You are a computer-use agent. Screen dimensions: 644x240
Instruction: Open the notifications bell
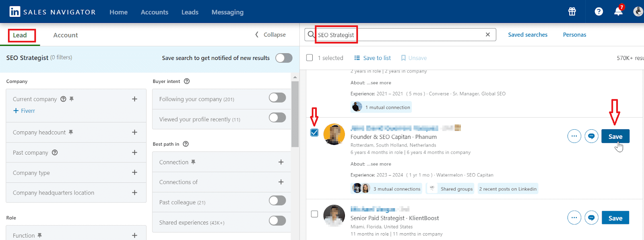click(x=618, y=12)
